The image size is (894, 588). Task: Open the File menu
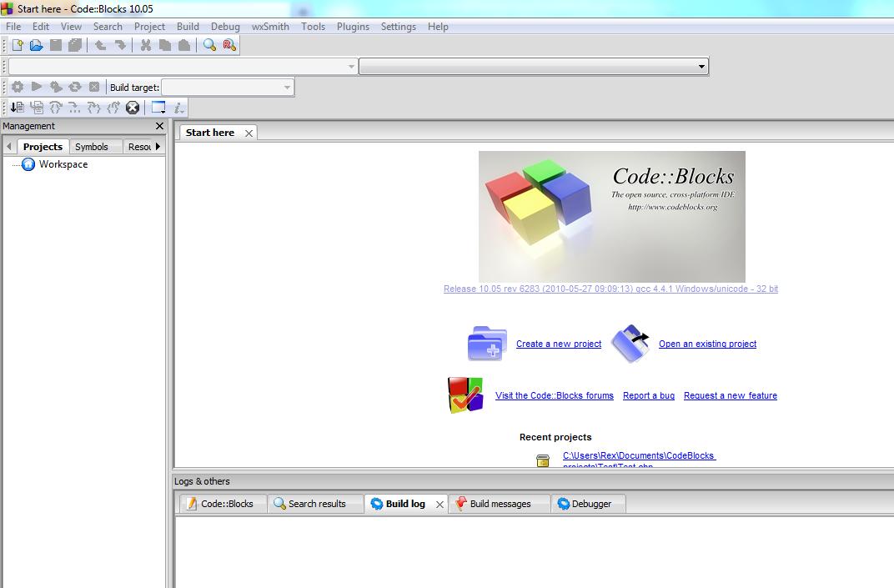[x=13, y=26]
